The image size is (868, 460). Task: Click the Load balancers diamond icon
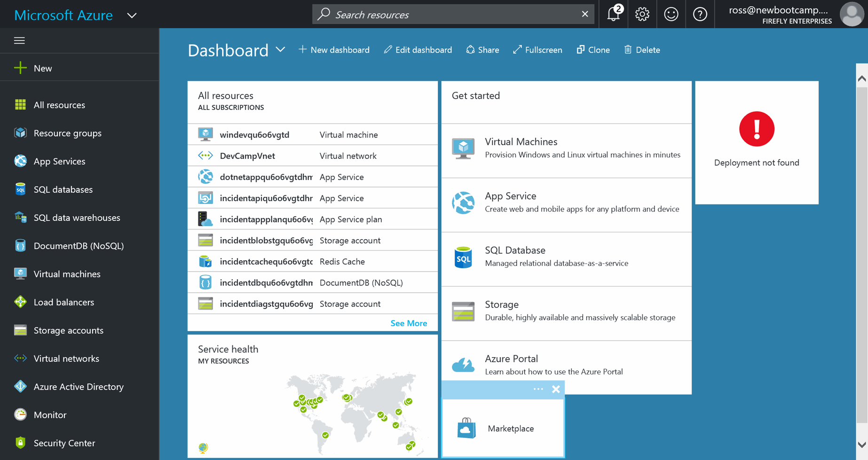[x=20, y=302]
